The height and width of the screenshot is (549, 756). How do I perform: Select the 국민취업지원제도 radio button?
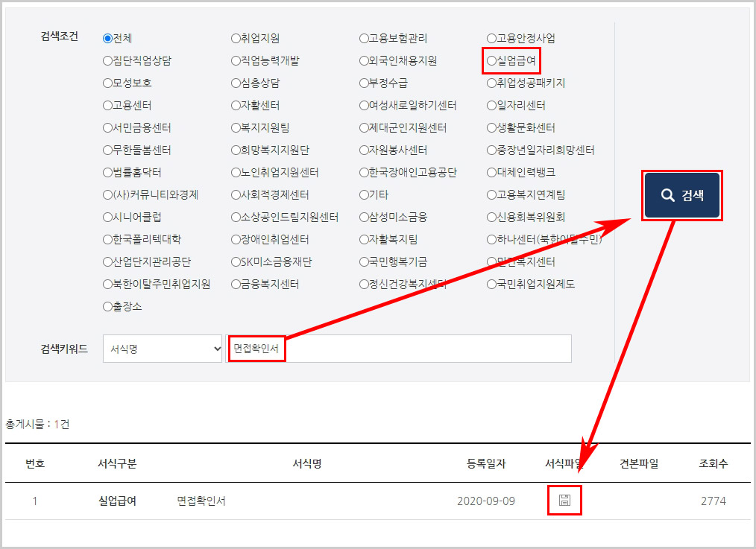490,284
